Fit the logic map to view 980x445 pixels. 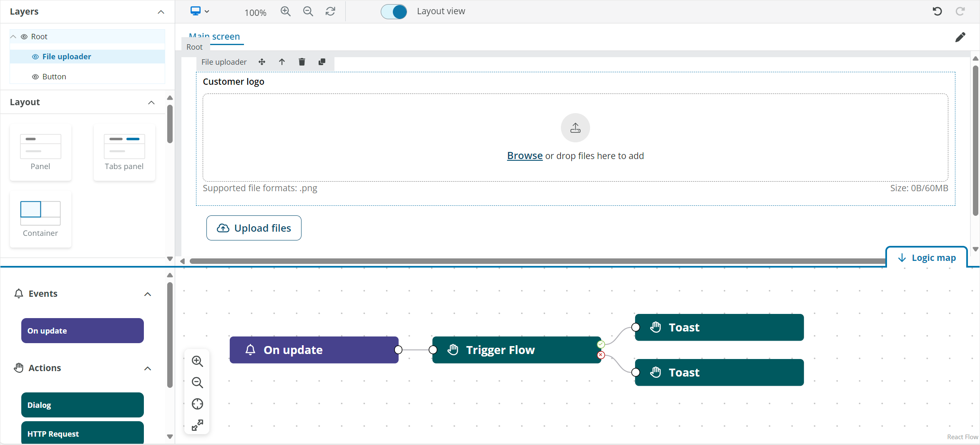point(197,404)
